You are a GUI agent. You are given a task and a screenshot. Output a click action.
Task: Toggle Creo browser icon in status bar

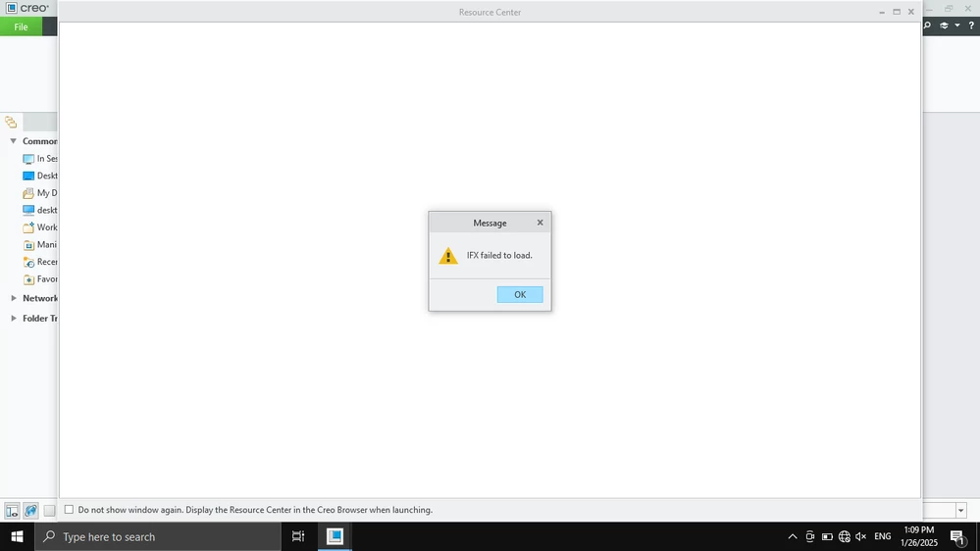(30, 511)
